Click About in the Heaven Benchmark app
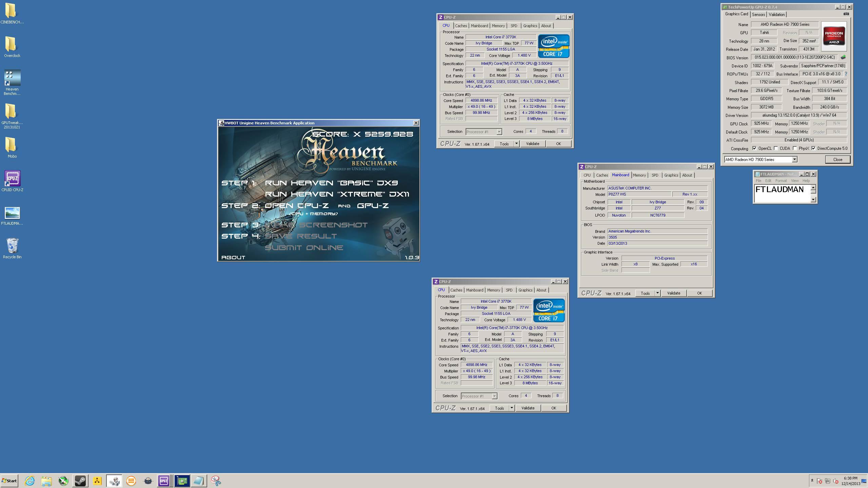 coord(233,258)
